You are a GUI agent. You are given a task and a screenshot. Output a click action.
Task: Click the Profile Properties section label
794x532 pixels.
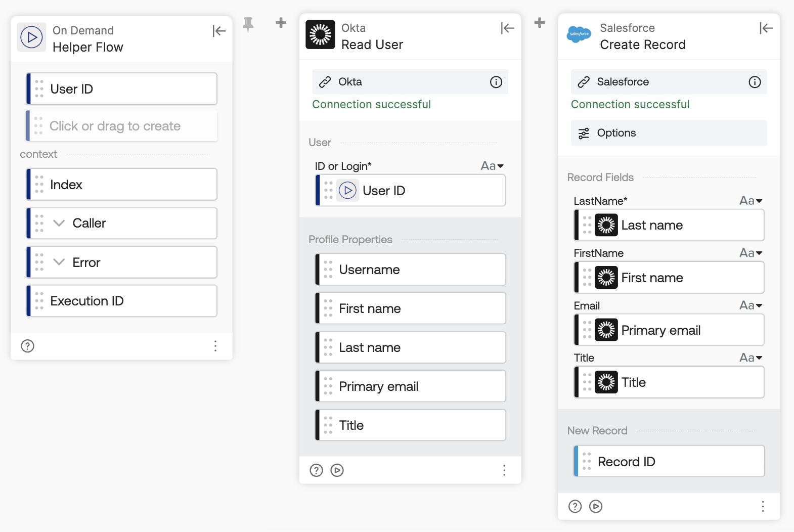pos(350,240)
